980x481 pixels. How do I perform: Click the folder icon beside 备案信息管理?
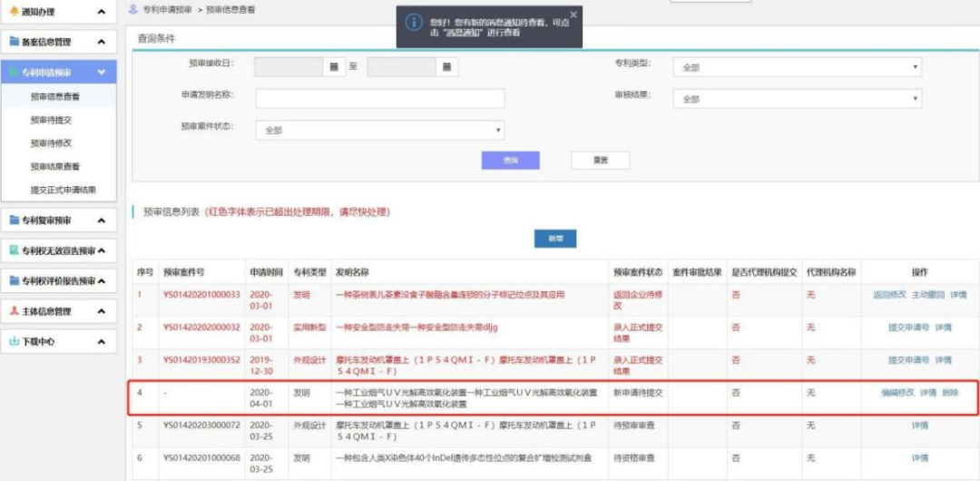click(x=14, y=42)
